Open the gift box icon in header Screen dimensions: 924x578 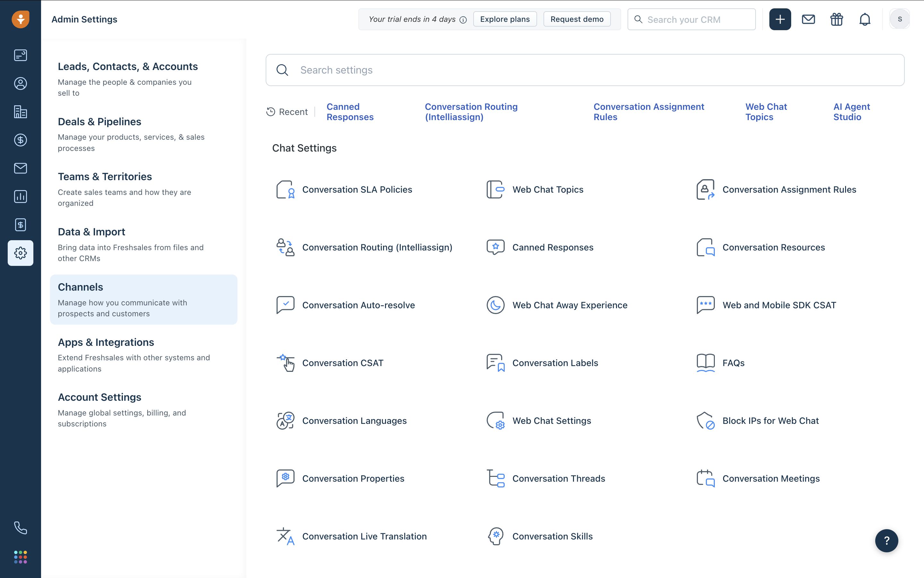click(x=836, y=19)
